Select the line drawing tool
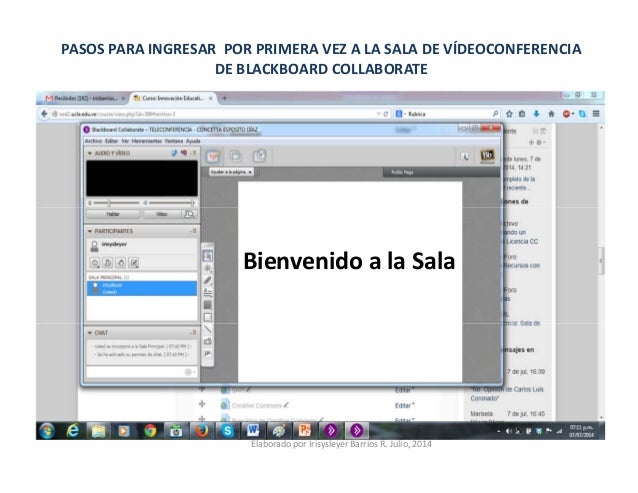 tap(208, 329)
